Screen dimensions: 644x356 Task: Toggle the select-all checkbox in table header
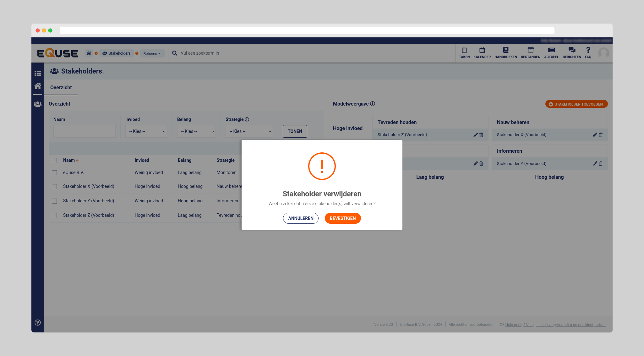click(x=54, y=161)
